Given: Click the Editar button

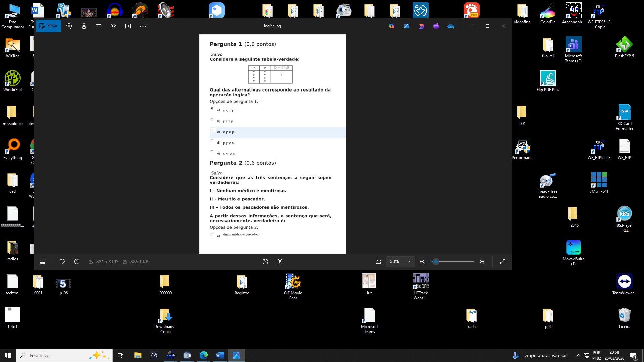Looking at the screenshot, I should click(49, 26).
